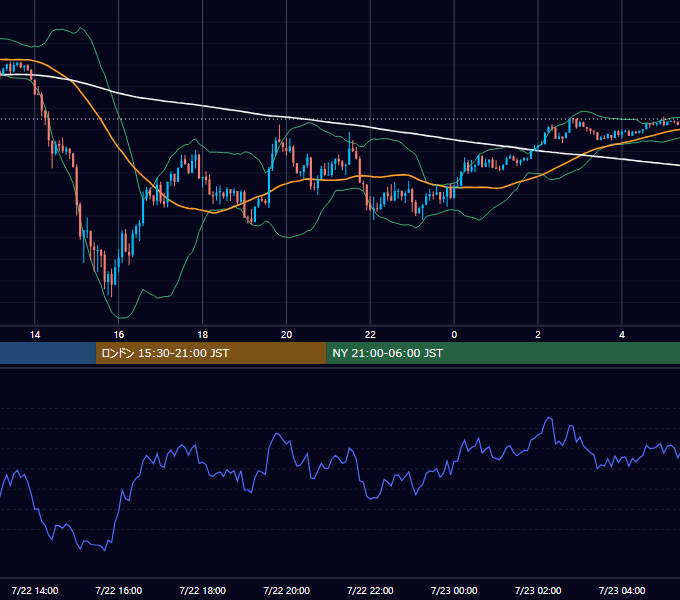Click time axis label 2
680x600 pixels.
tap(538, 335)
